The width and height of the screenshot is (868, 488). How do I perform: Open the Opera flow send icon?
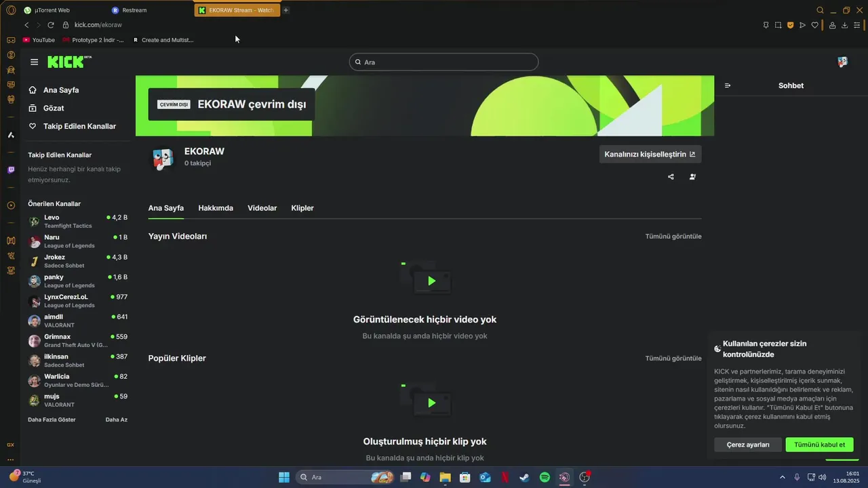802,25
